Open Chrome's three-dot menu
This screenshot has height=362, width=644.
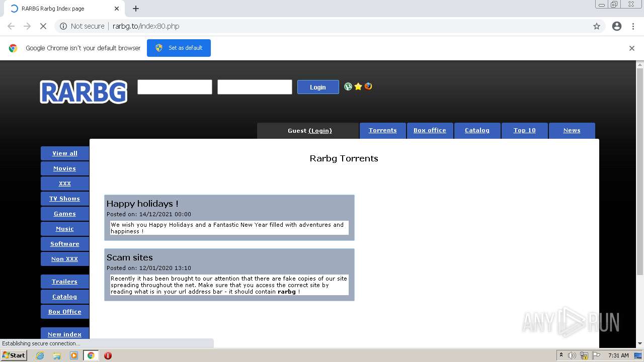[x=633, y=26]
